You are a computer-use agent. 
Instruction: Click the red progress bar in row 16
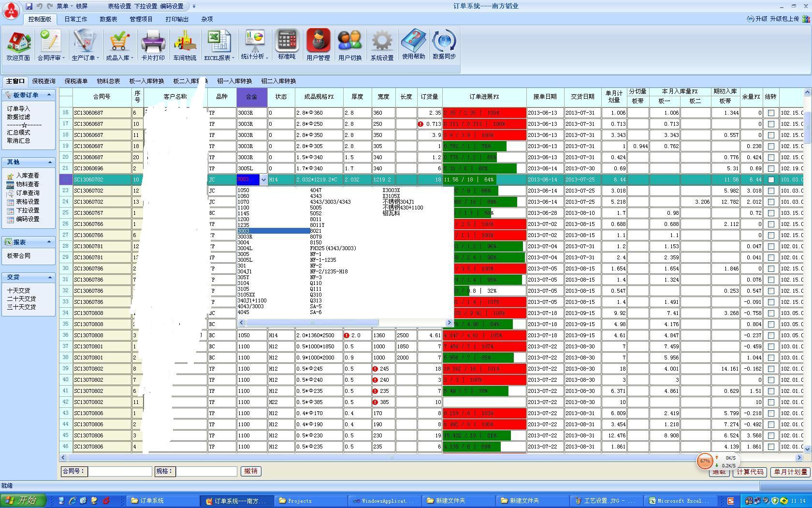pos(484,113)
